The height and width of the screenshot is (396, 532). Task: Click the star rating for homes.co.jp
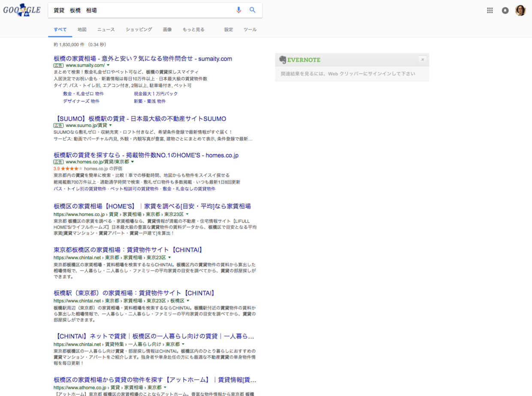72,169
